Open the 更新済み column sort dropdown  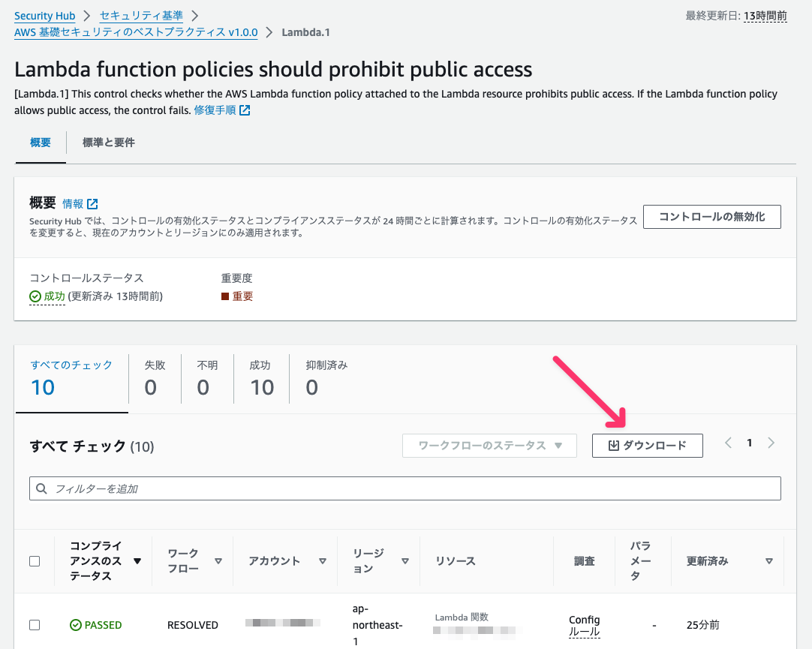[x=769, y=560]
